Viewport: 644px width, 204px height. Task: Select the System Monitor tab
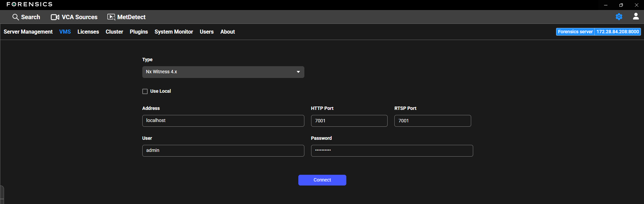coord(174,32)
